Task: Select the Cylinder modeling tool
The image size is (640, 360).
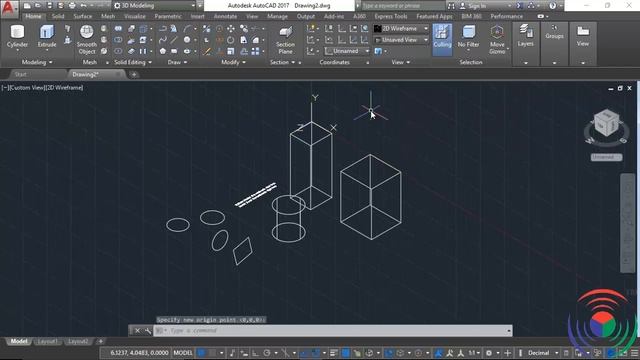Action: (x=17, y=36)
